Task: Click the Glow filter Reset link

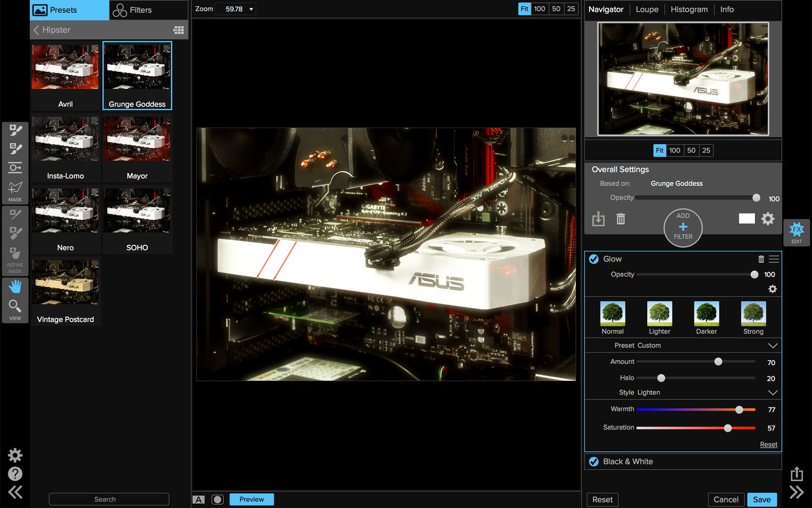Action: click(x=769, y=444)
